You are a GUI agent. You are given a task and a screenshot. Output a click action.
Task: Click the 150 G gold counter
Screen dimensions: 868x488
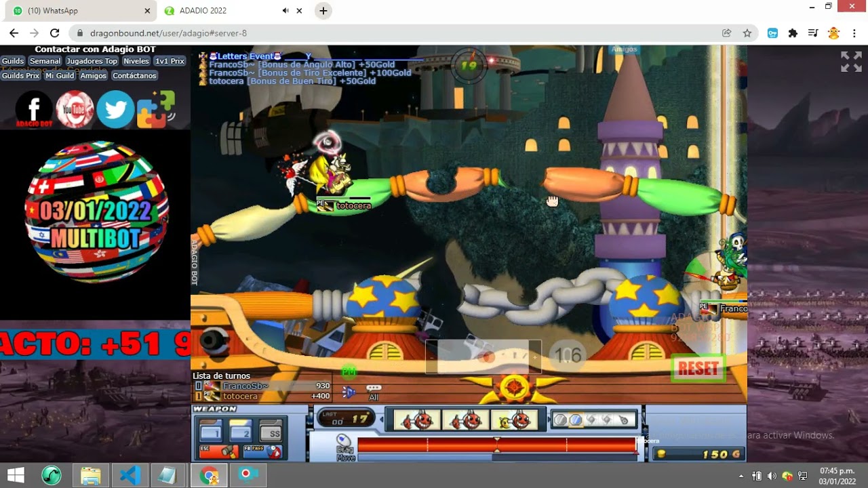click(x=698, y=454)
